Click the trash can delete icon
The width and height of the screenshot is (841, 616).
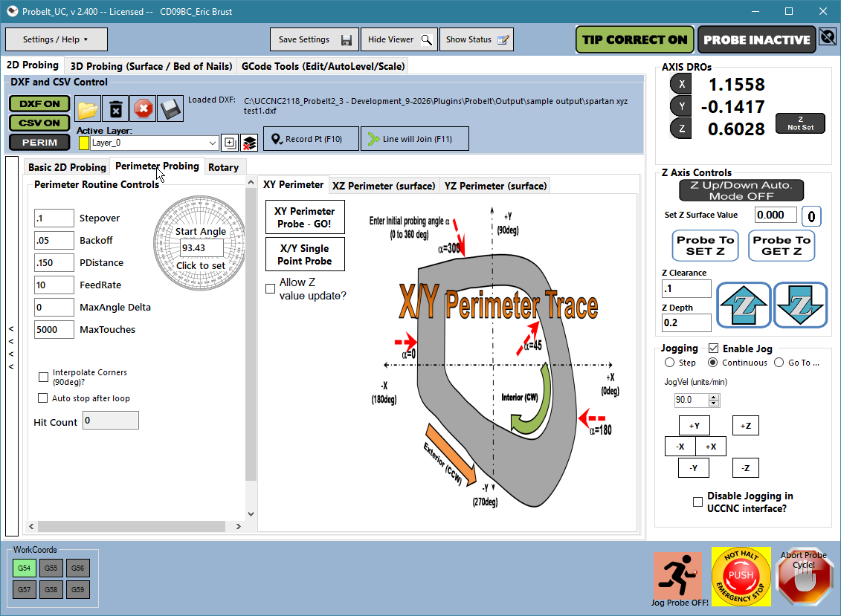coord(115,109)
